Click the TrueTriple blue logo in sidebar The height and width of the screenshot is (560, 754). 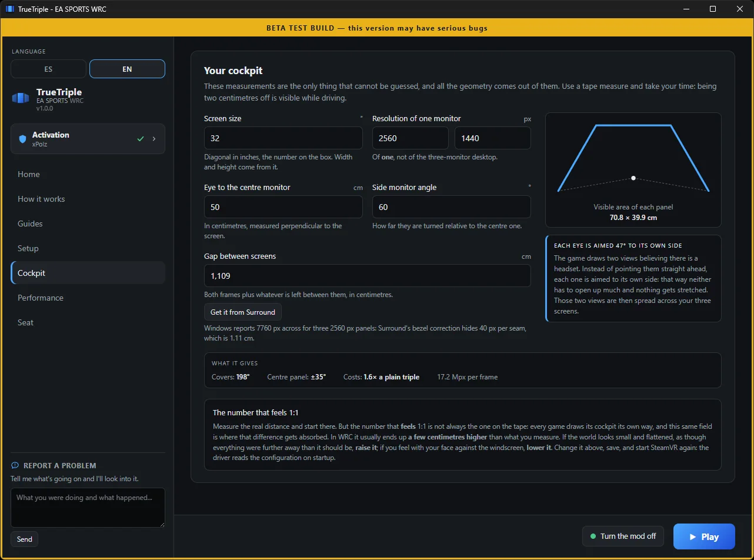21,98
